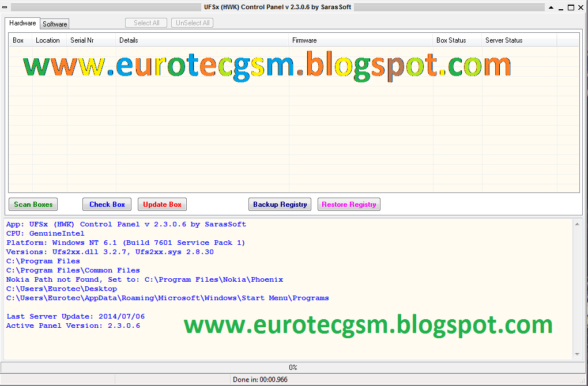
Task: Click 'Active Panel Version: 2.3.0.6' line
Action: (x=73, y=326)
